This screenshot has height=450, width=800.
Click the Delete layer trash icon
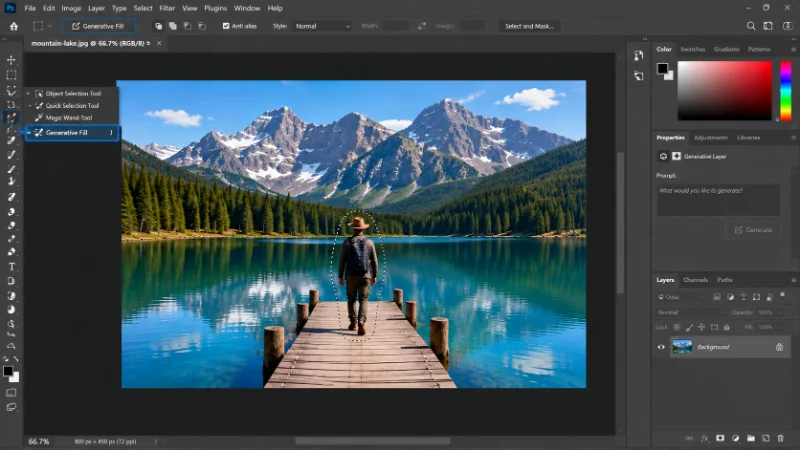(780, 438)
